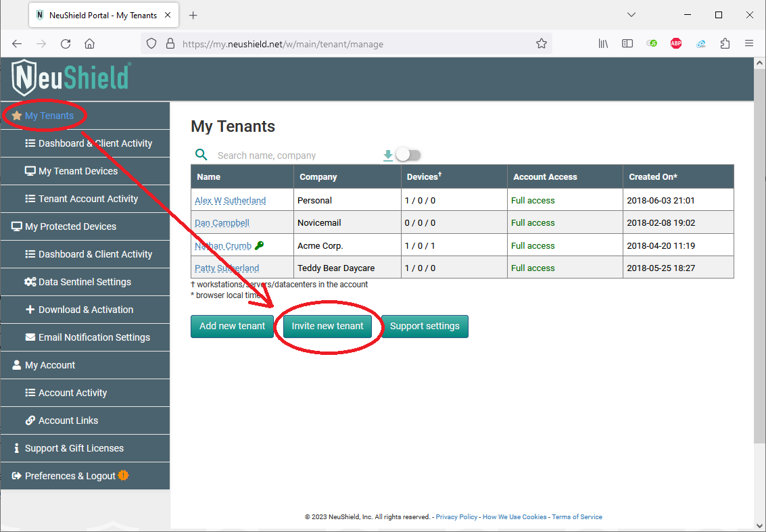Click the green key icon beside Nathan Crumb

point(260,245)
